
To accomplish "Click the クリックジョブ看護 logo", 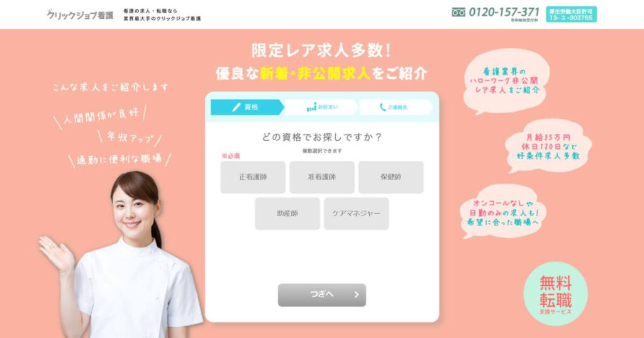I will (80, 15).
